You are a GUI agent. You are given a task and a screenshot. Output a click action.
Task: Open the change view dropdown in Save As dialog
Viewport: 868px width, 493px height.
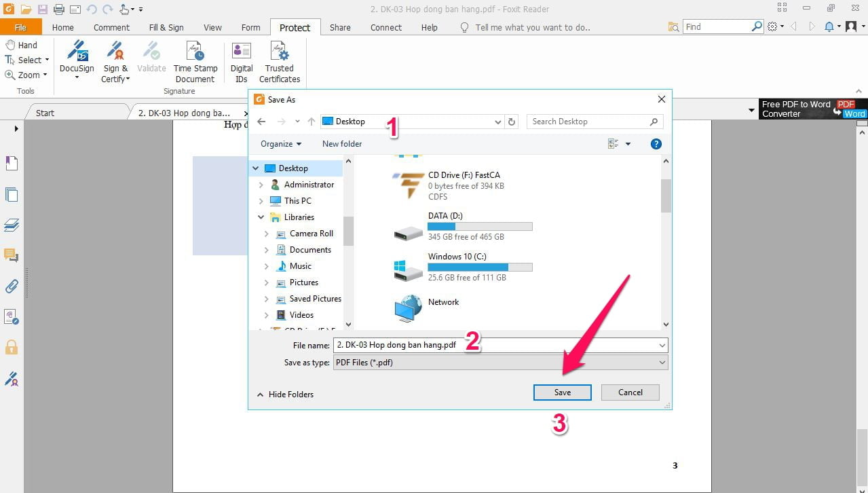coord(626,143)
